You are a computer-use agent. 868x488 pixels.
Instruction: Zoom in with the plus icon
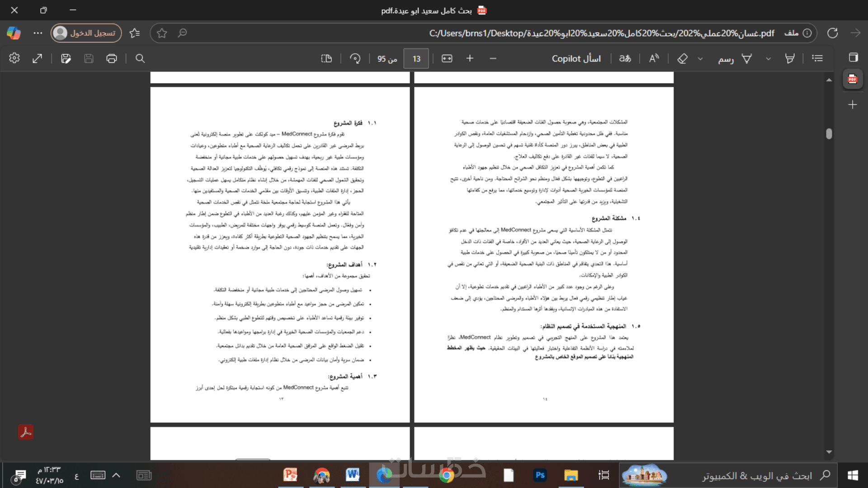click(x=470, y=58)
